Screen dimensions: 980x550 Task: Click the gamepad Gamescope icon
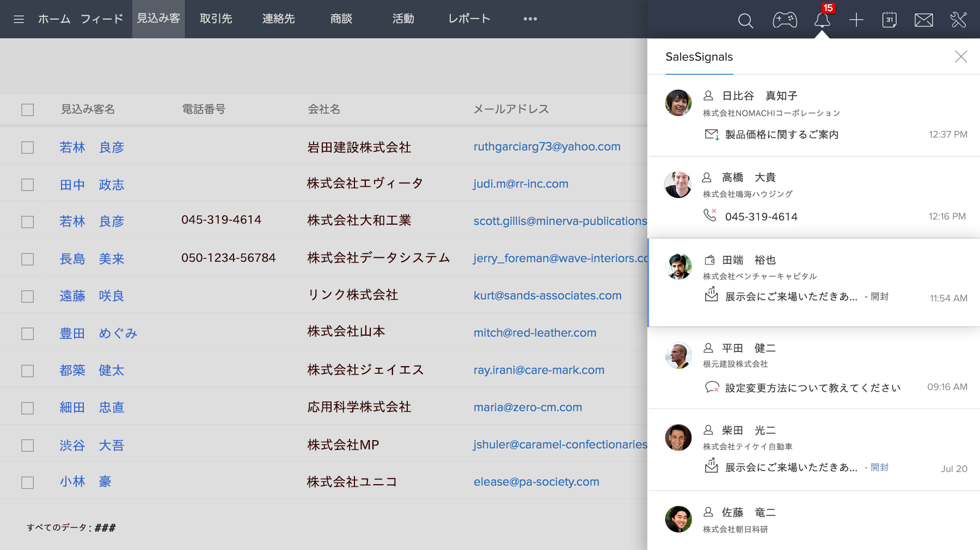click(x=785, y=20)
